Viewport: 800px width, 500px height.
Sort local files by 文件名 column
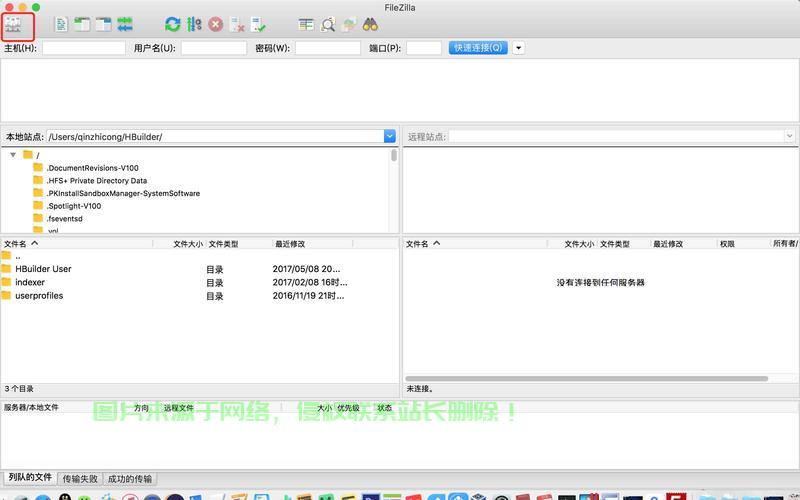(x=77, y=244)
